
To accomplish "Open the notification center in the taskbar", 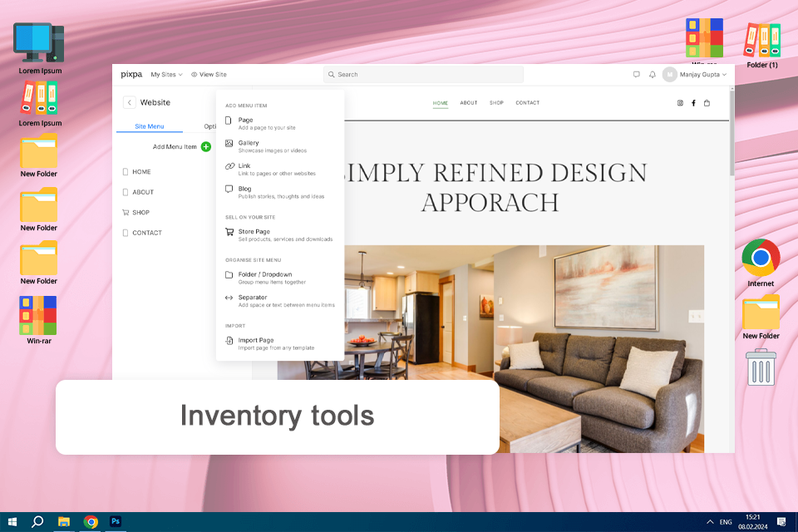I will point(781,522).
